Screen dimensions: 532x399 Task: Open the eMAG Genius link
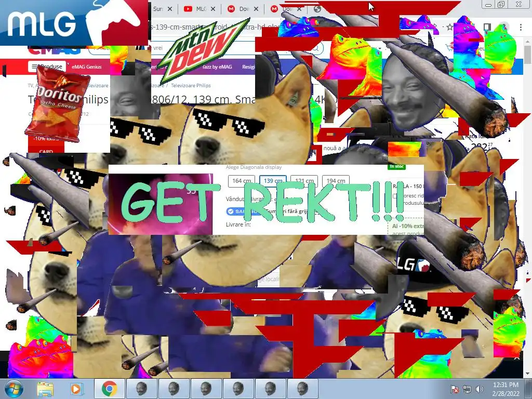coord(87,67)
